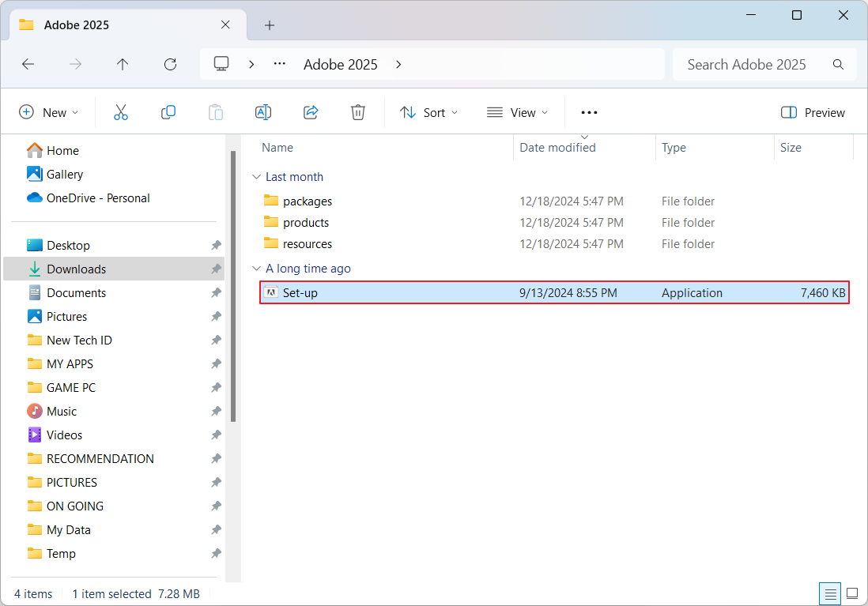Click the navigation pane scrollbar
This screenshot has width=868, height=606.
click(x=233, y=286)
